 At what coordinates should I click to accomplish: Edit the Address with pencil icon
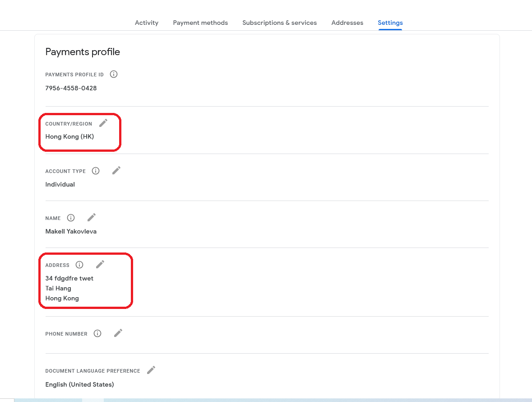100,264
